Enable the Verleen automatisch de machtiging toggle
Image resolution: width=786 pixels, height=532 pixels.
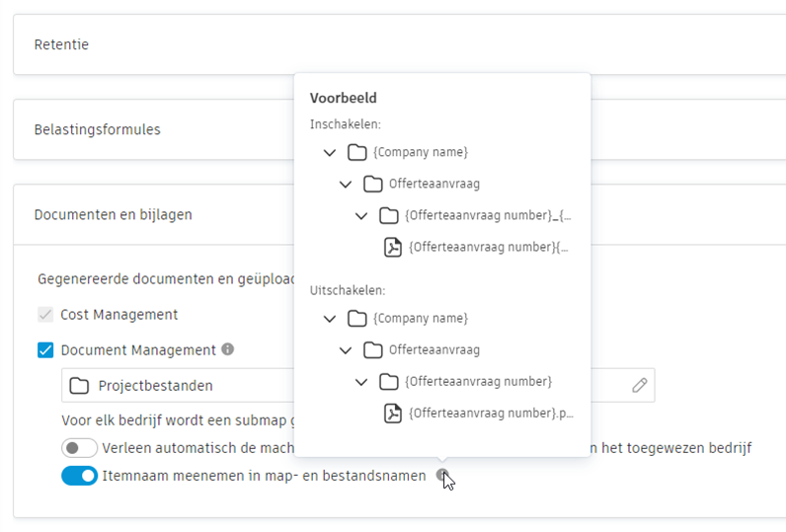click(x=79, y=448)
